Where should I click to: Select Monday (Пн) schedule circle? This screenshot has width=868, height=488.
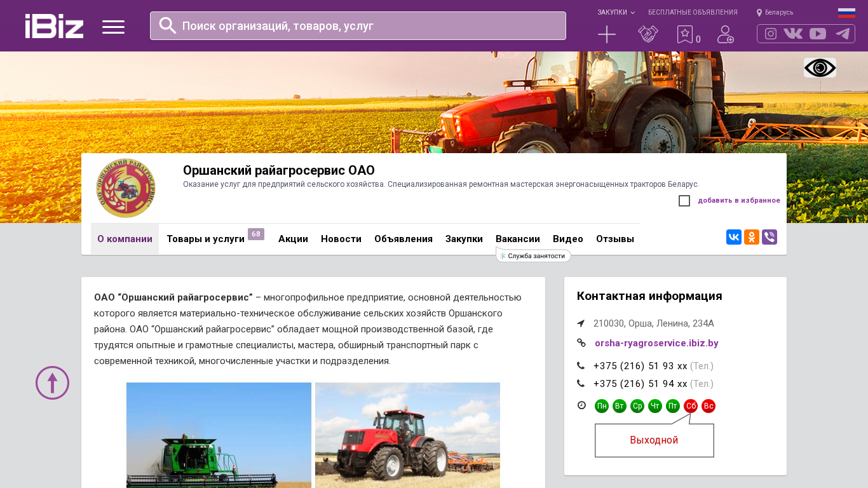(602, 406)
